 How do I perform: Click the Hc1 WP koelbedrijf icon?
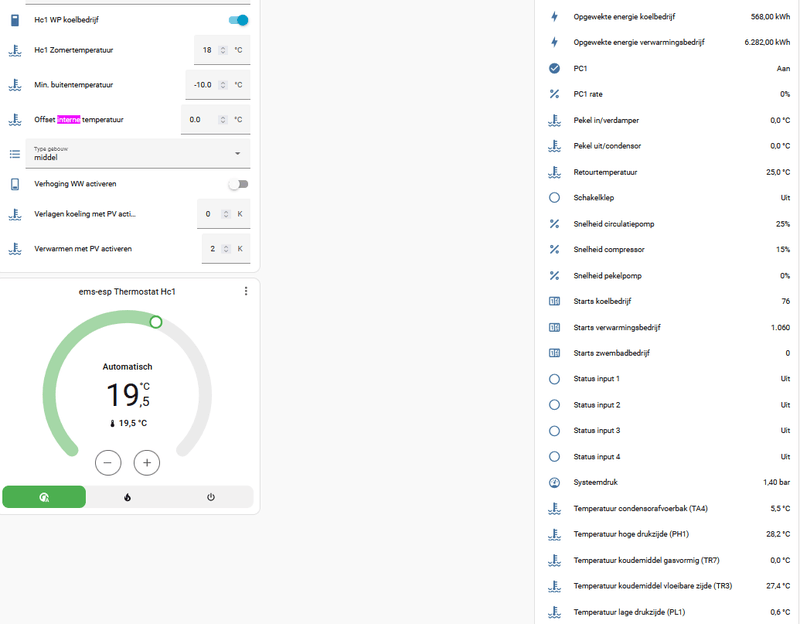15,20
